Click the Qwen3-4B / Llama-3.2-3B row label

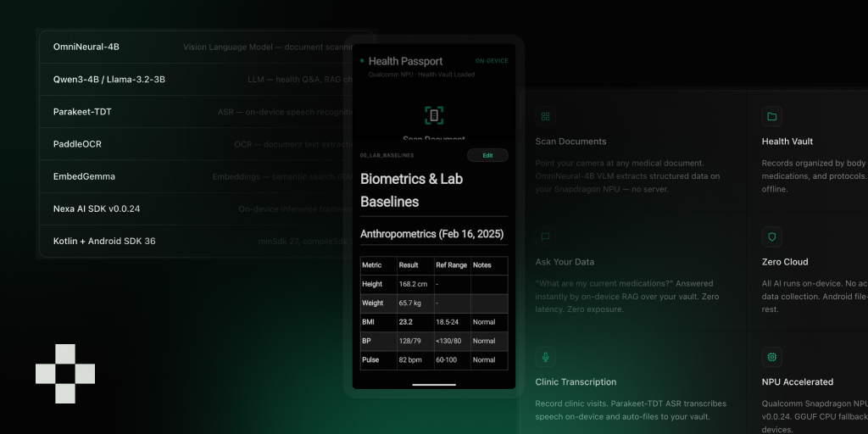(x=109, y=79)
